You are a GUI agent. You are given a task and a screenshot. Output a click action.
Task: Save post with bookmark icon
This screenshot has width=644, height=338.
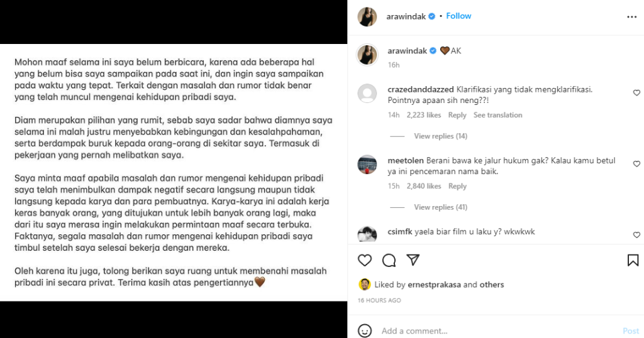pyautogui.click(x=633, y=261)
